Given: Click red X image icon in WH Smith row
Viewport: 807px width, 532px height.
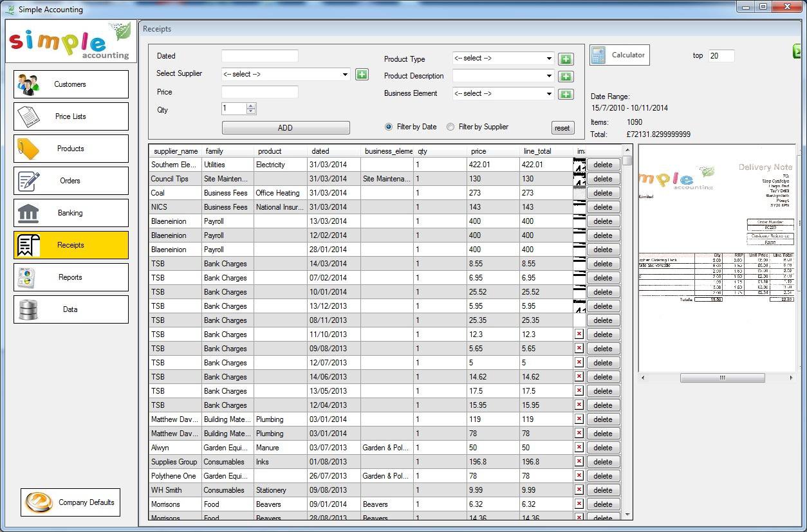Looking at the screenshot, I should (x=579, y=490).
